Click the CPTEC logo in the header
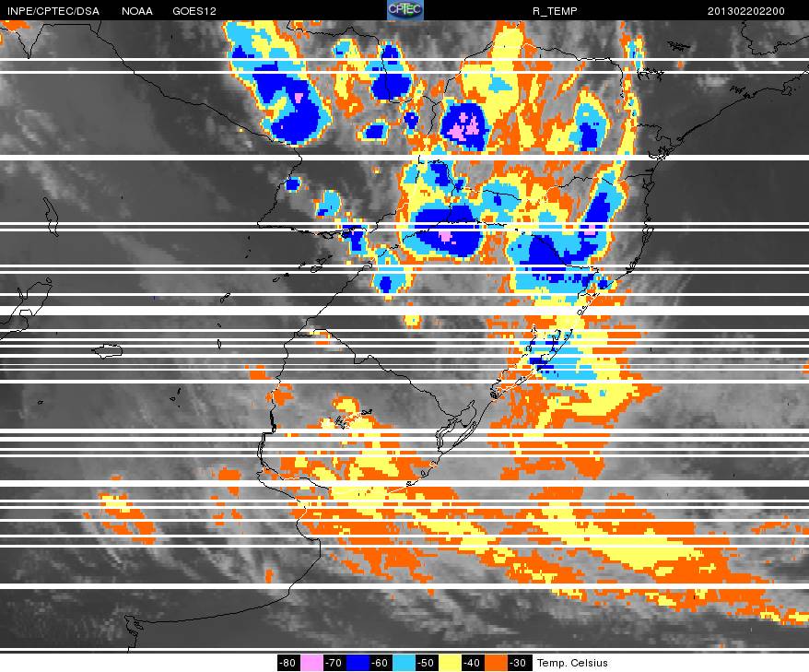This screenshot has height=672, width=809. [x=405, y=10]
